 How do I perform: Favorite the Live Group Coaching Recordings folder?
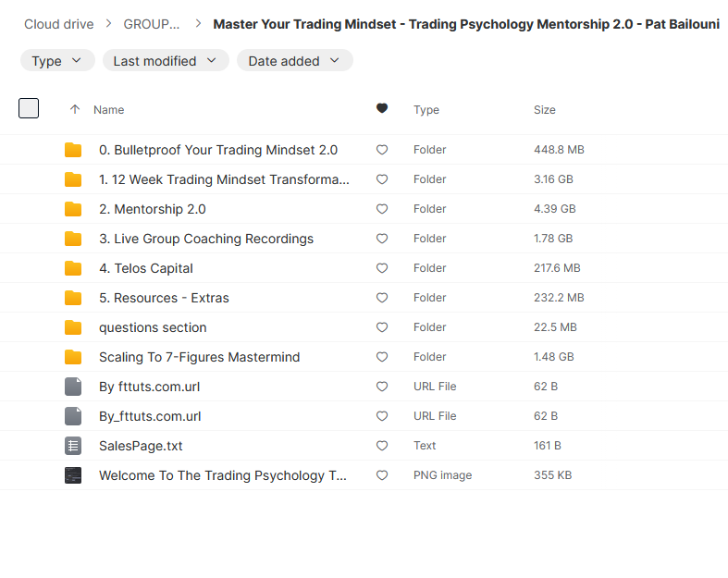pyautogui.click(x=382, y=239)
